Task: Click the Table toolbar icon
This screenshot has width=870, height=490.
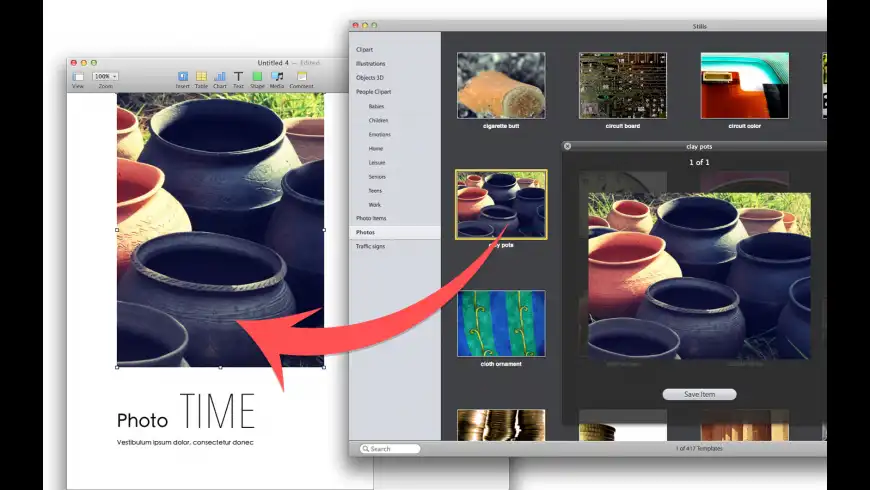Action: [201, 77]
